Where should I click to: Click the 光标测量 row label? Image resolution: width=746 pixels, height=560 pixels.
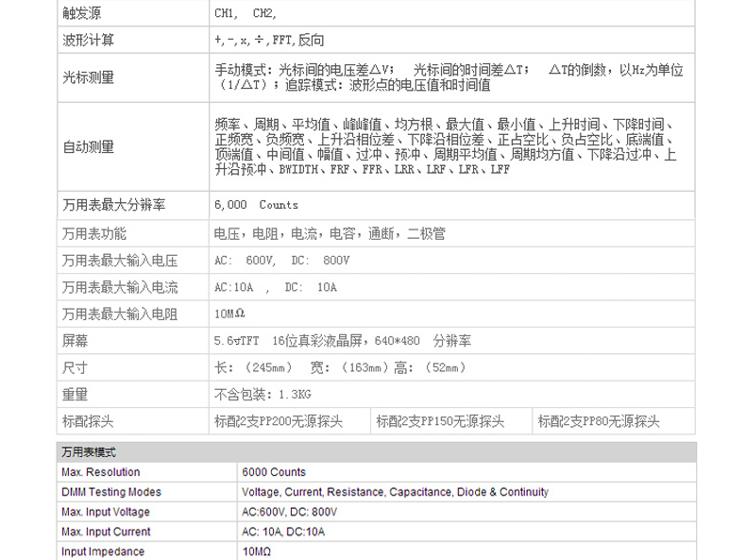coord(87,76)
